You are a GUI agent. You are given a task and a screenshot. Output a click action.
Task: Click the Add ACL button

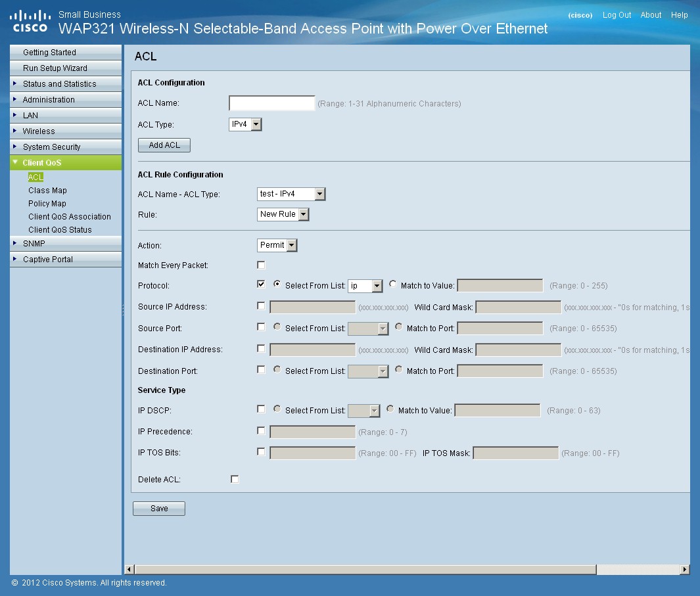click(164, 145)
